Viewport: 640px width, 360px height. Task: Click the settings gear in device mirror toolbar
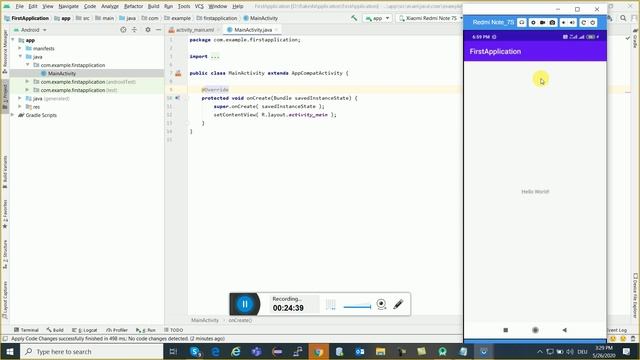coord(533,22)
